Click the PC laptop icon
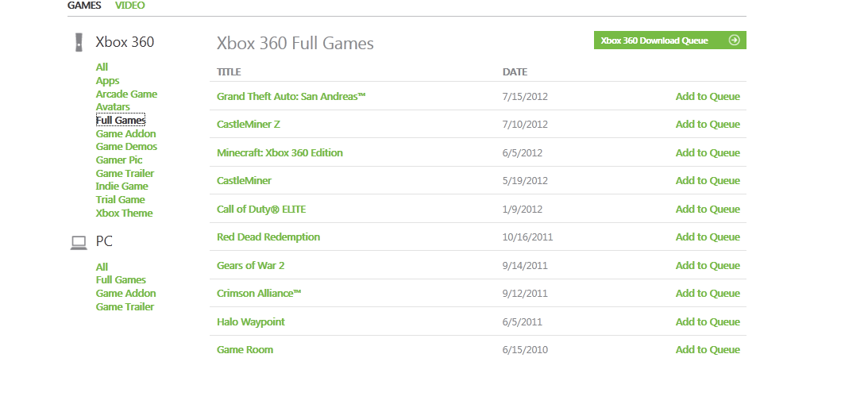The width and height of the screenshot is (868, 404). click(x=78, y=242)
